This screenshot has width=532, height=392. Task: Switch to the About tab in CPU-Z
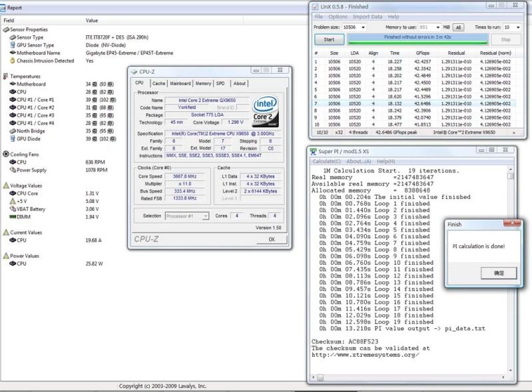pos(239,83)
